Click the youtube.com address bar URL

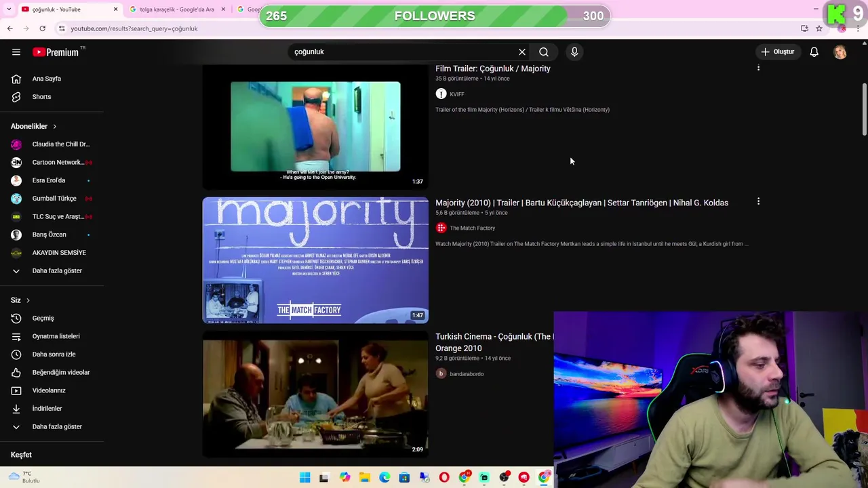[x=134, y=28]
